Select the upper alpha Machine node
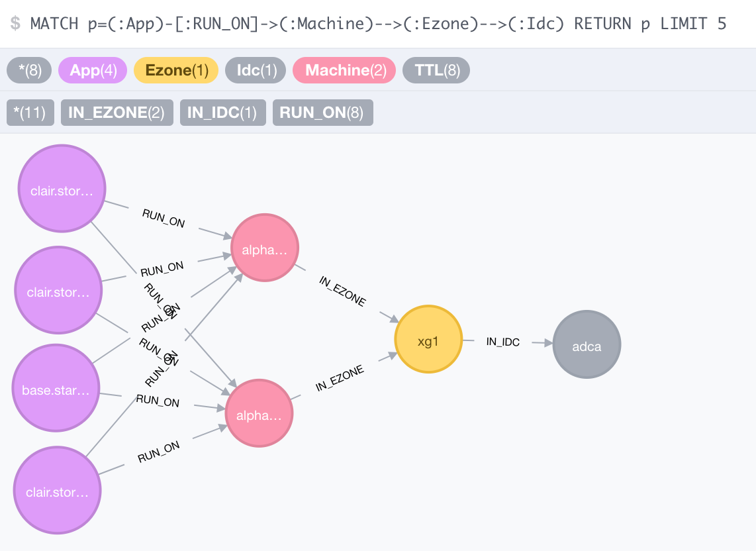This screenshot has width=756, height=551. 264,248
